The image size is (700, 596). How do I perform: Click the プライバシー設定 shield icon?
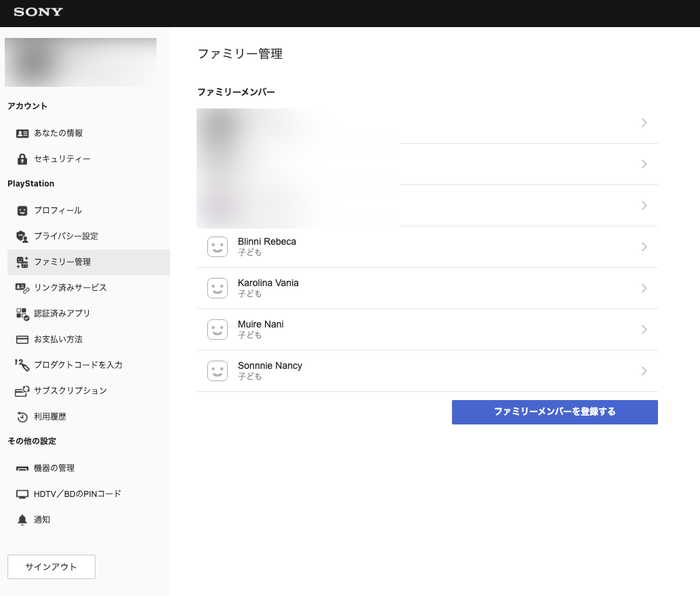click(x=22, y=237)
